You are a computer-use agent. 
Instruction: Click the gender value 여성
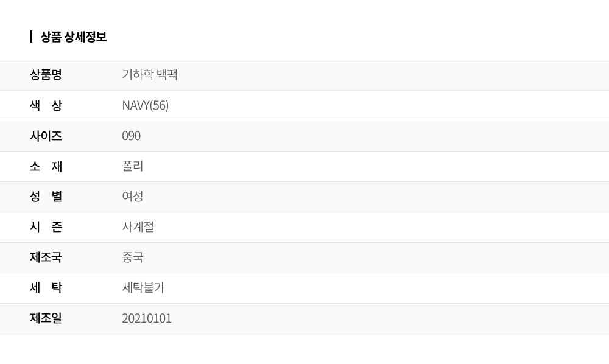(133, 197)
